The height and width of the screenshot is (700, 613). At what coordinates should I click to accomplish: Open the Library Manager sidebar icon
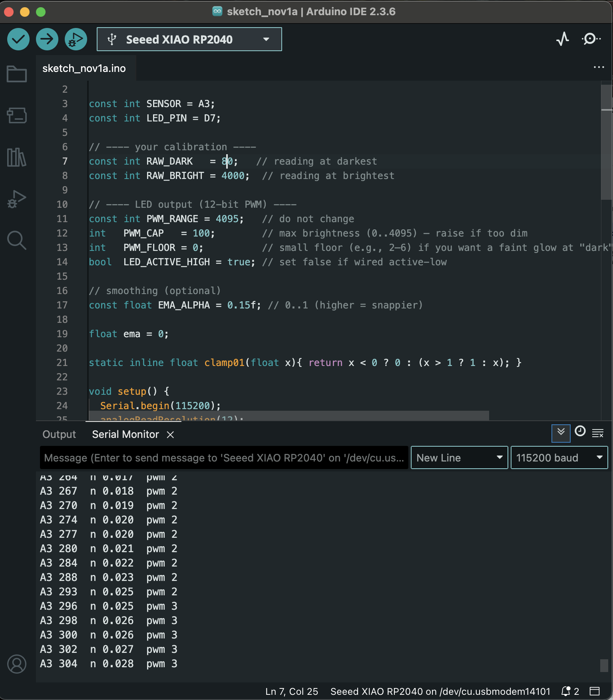(x=17, y=157)
